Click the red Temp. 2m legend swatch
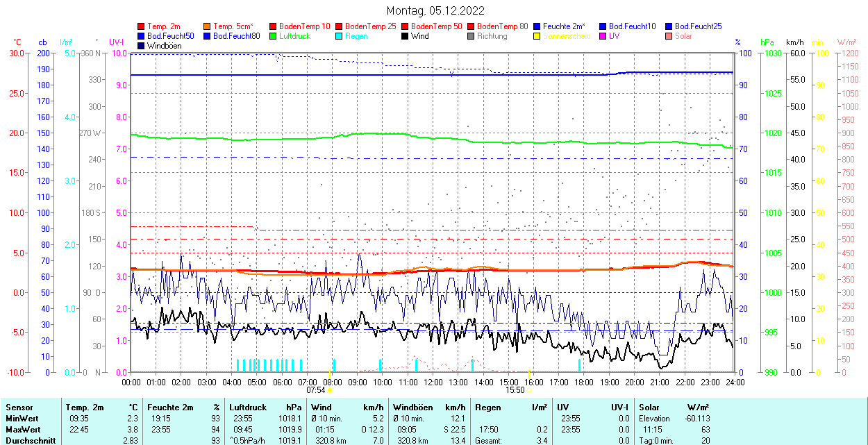 click(142, 26)
